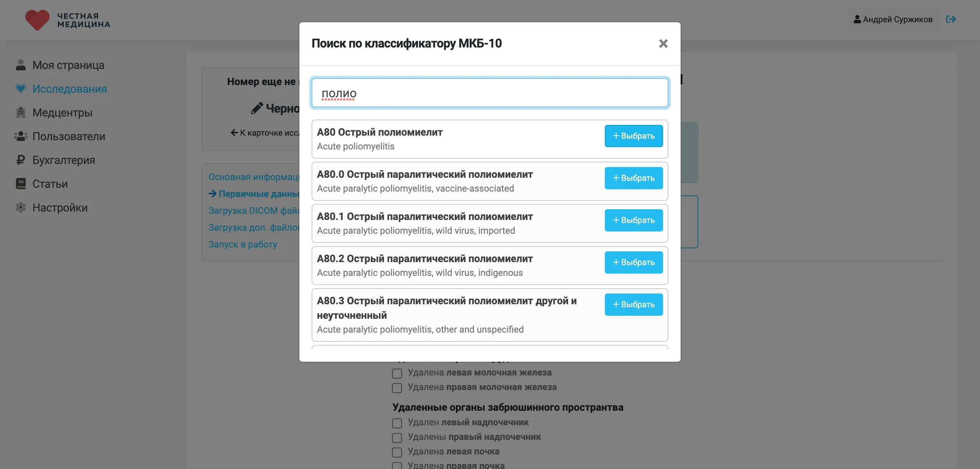This screenshot has height=469, width=980.
Task: Check 'Удалена левая молочная железа' checkbox
Action: pyautogui.click(x=397, y=373)
